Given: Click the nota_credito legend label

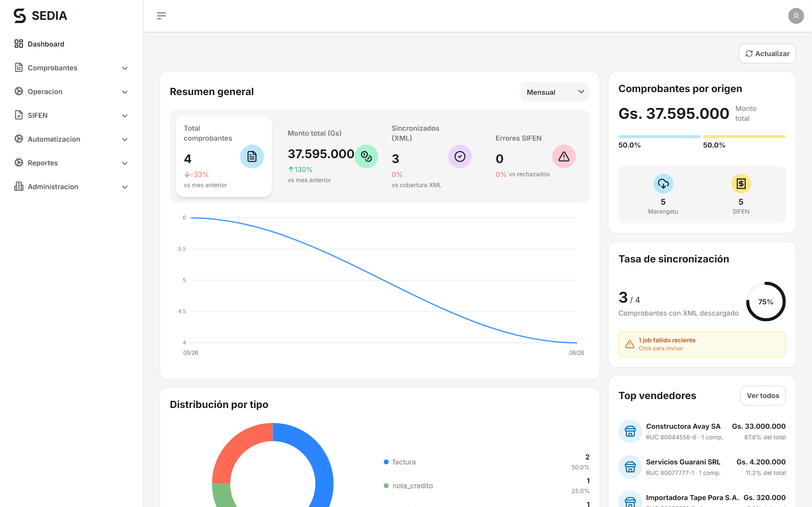Looking at the screenshot, I should [412, 486].
